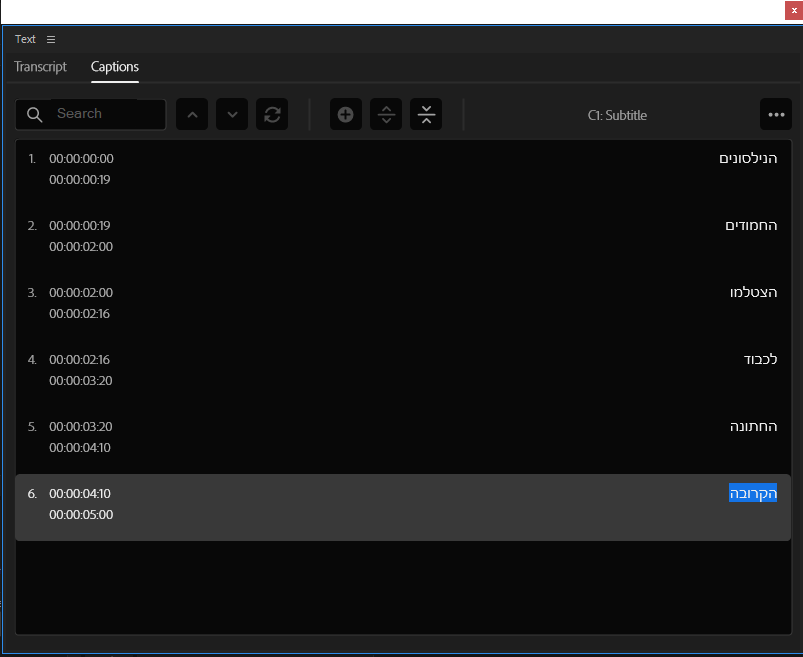The height and width of the screenshot is (657, 803).
Task: Select the merge captions icon
Action: 425,114
